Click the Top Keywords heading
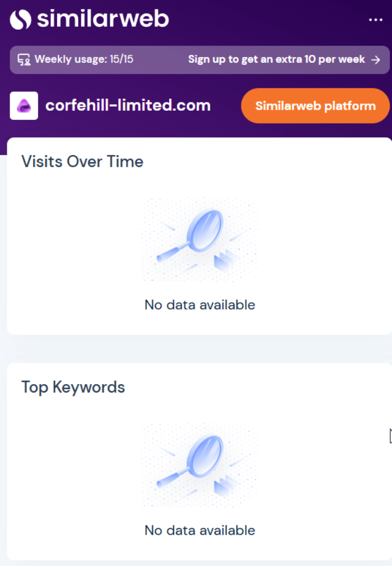 (73, 387)
